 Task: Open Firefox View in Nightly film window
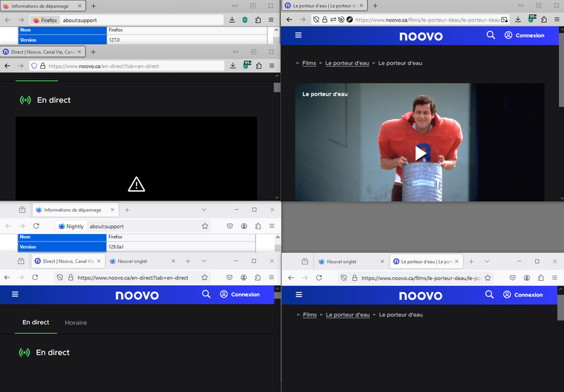305,262
